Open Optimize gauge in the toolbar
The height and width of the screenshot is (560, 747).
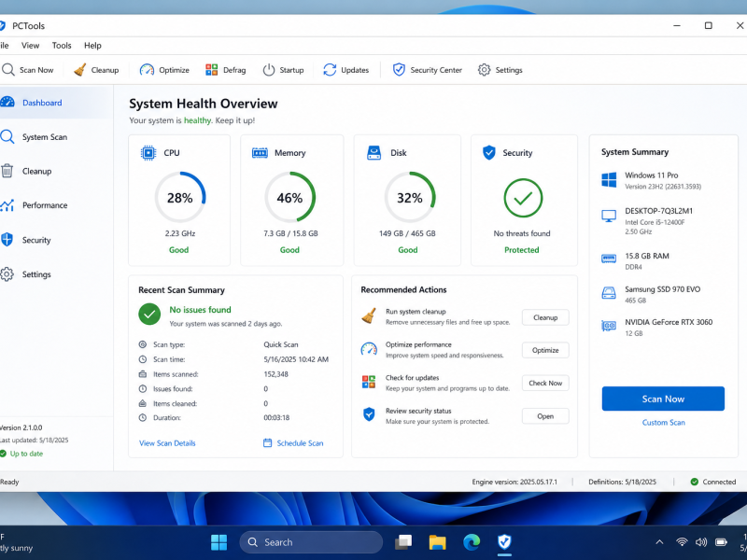[x=147, y=70]
